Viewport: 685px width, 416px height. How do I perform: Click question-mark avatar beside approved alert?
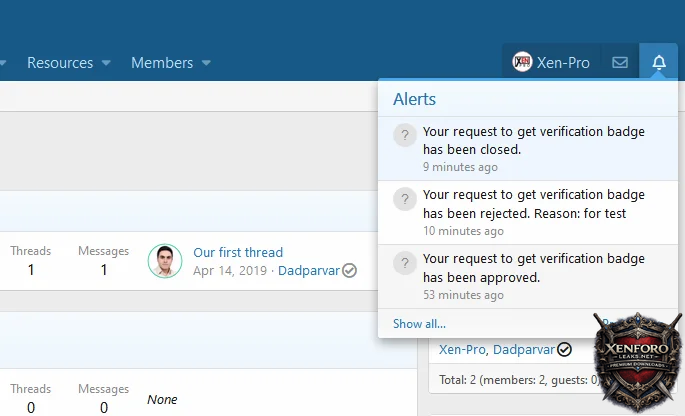point(404,263)
